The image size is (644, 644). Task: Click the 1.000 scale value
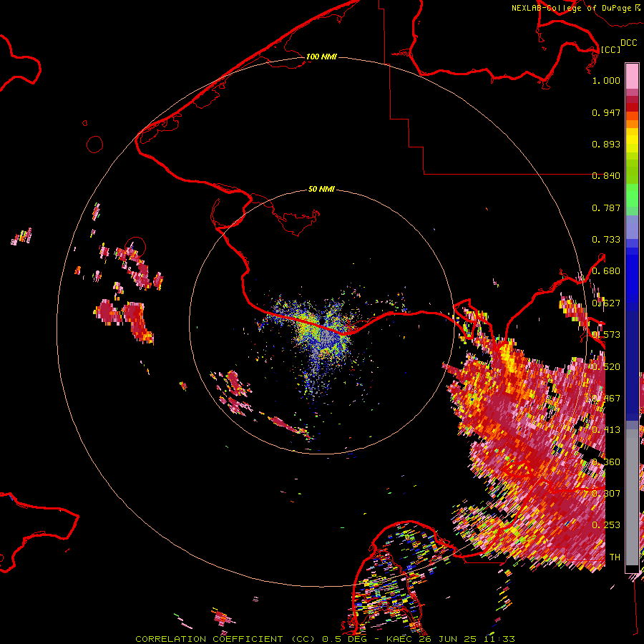pos(606,80)
